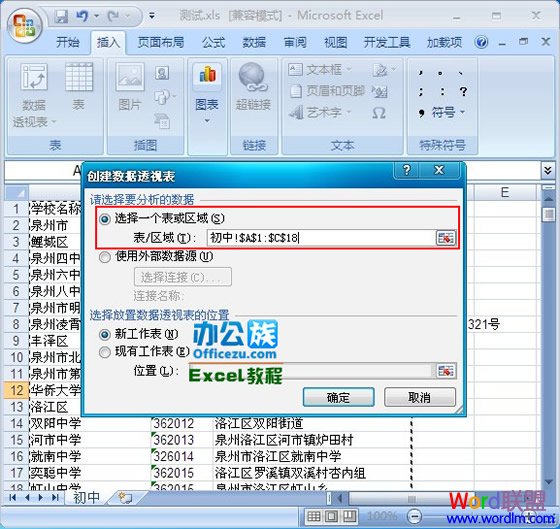Viewport: 560px width, 529px height.
Task: Click the 表/区域 range input field
Action: click(320, 238)
